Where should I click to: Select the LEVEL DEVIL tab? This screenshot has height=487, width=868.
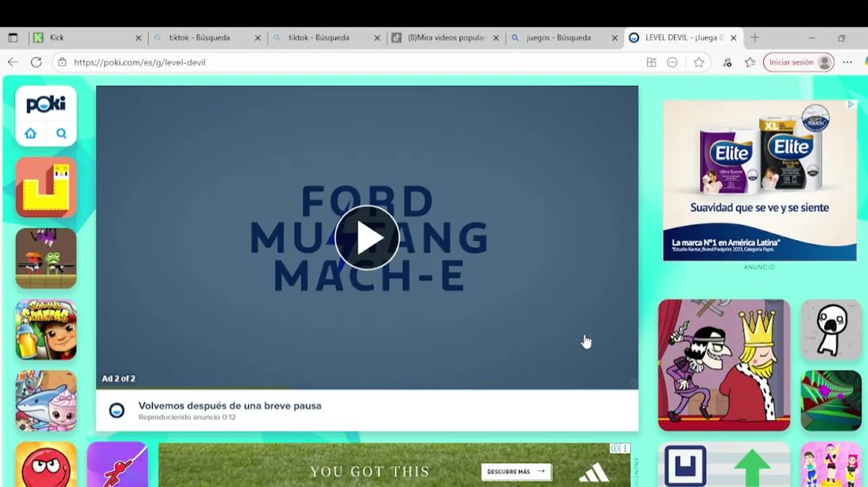[x=683, y=38]
